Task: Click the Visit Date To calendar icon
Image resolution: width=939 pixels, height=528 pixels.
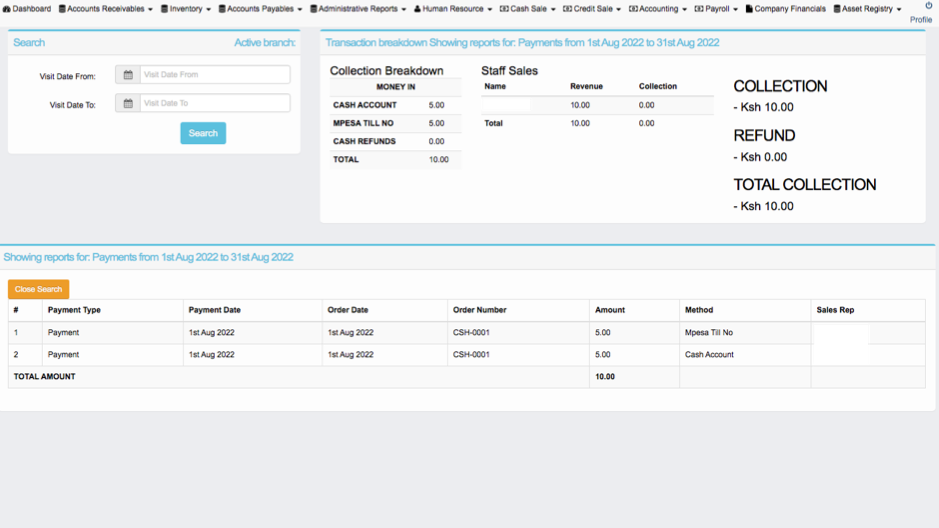Action: [x=128, y=103]
